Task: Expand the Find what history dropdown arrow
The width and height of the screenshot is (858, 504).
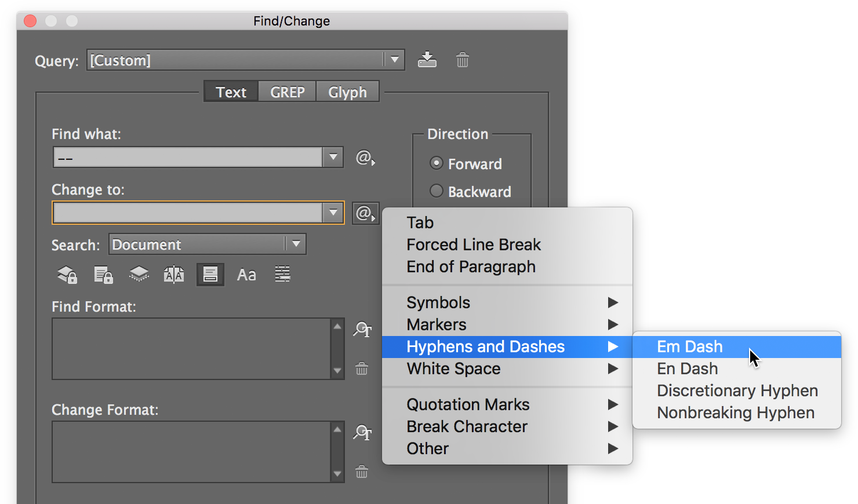Action: coord(333,157)
